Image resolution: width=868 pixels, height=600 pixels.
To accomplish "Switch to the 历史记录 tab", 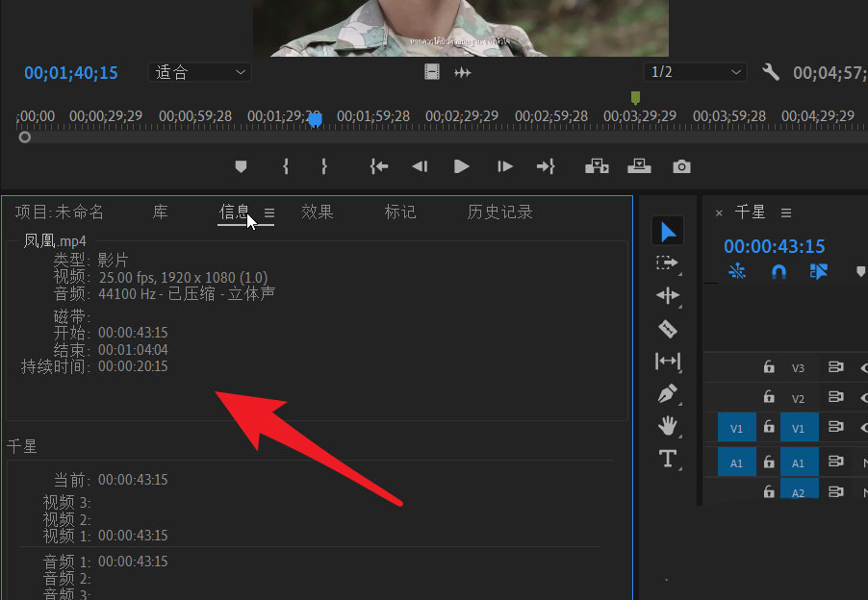I will [x=499, y=212].
